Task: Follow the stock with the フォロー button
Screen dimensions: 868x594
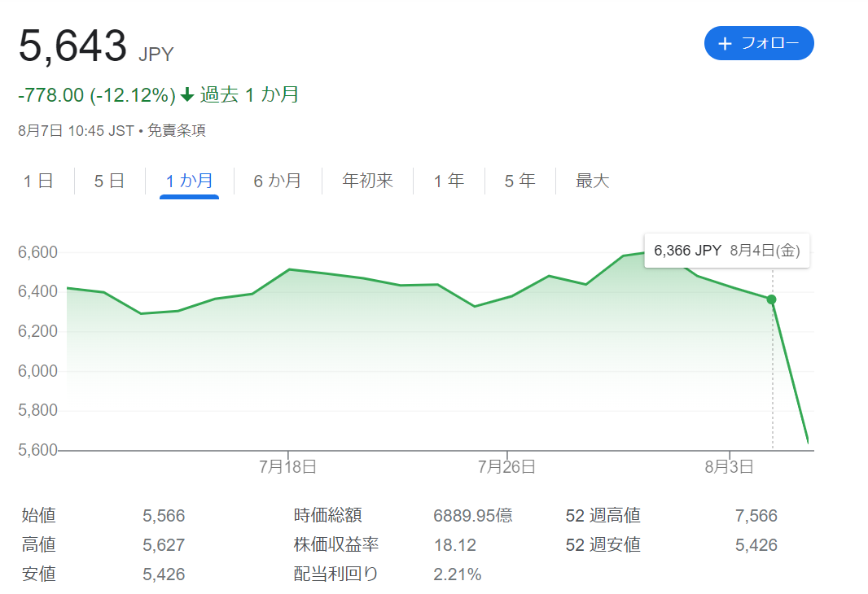Action: point(759,43)
